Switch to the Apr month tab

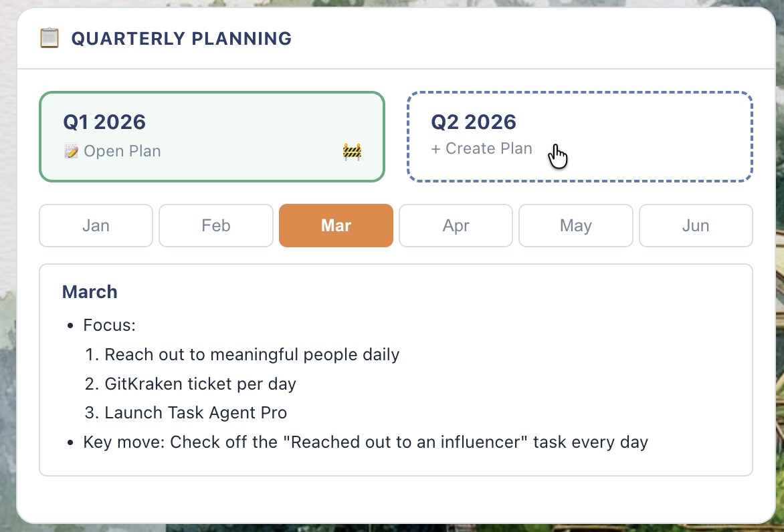(456, 226)
